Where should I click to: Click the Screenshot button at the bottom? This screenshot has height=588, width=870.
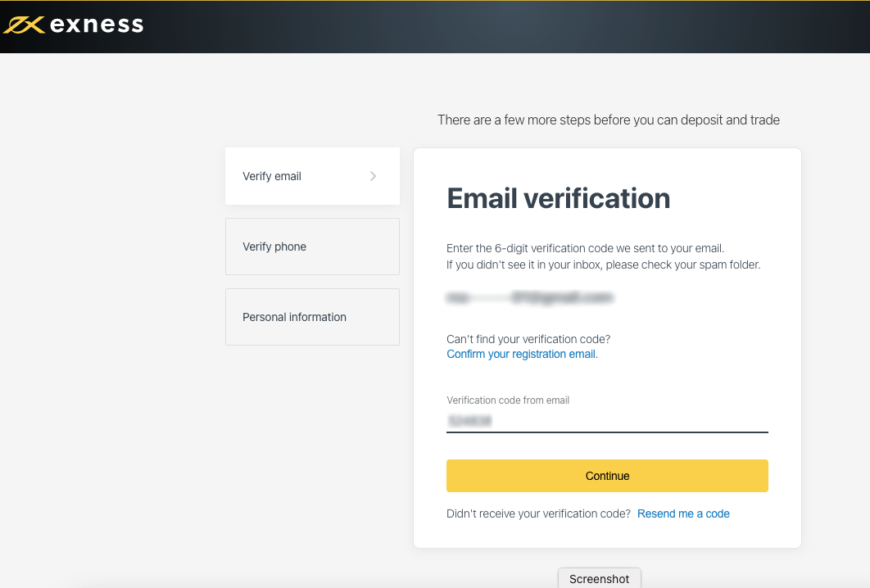[600, 579]
